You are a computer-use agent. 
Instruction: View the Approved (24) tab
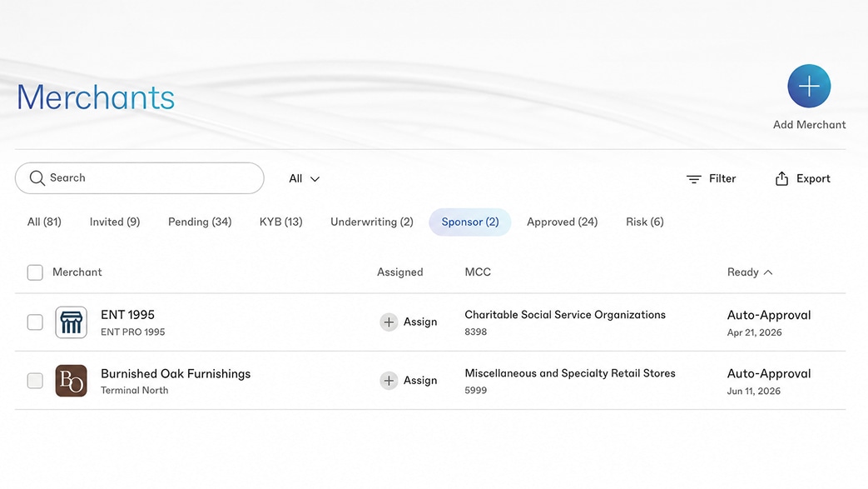(x=562, y=222)
